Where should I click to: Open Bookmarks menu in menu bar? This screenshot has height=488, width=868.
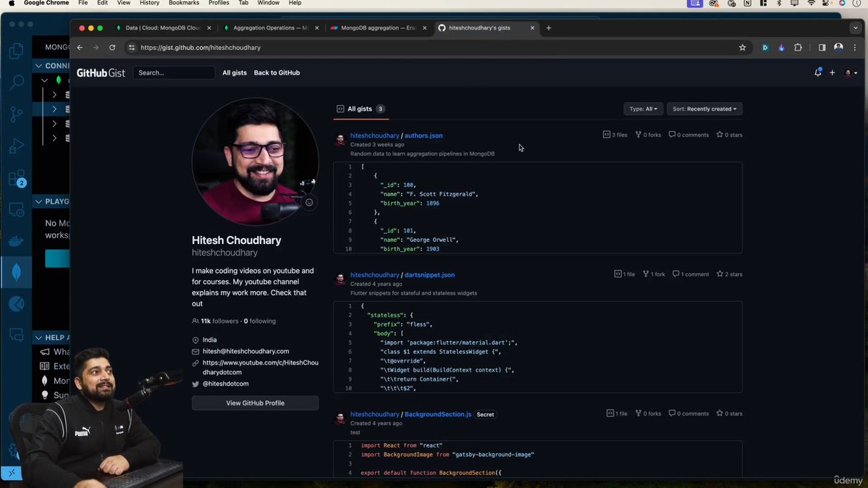pos(184,4)
